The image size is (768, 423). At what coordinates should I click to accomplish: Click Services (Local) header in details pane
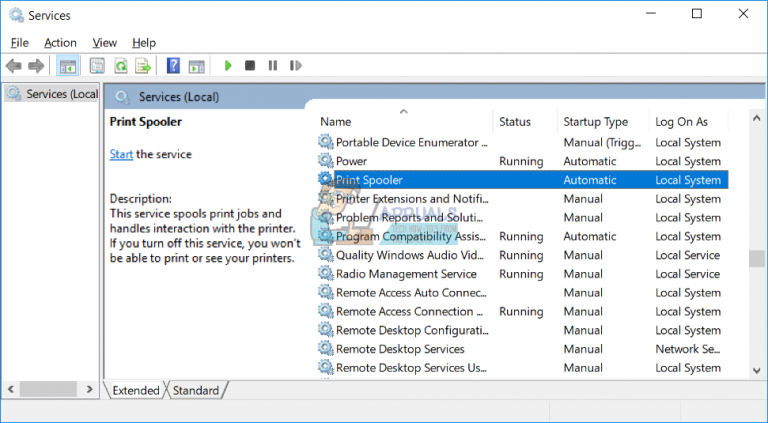(x=179, y=97)
